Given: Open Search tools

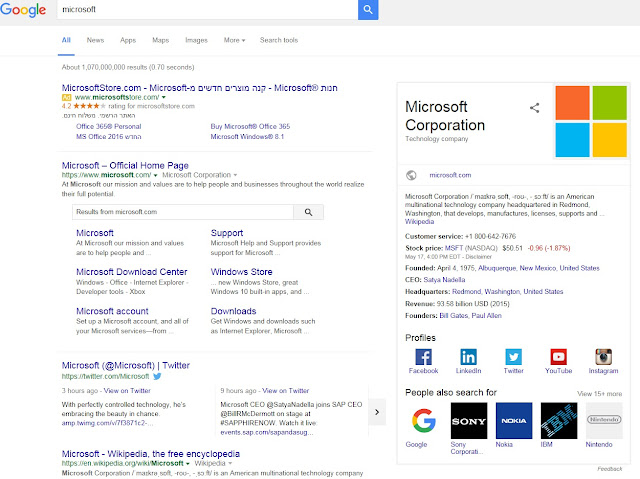Looking at the screenshot, I should [279, 40].
